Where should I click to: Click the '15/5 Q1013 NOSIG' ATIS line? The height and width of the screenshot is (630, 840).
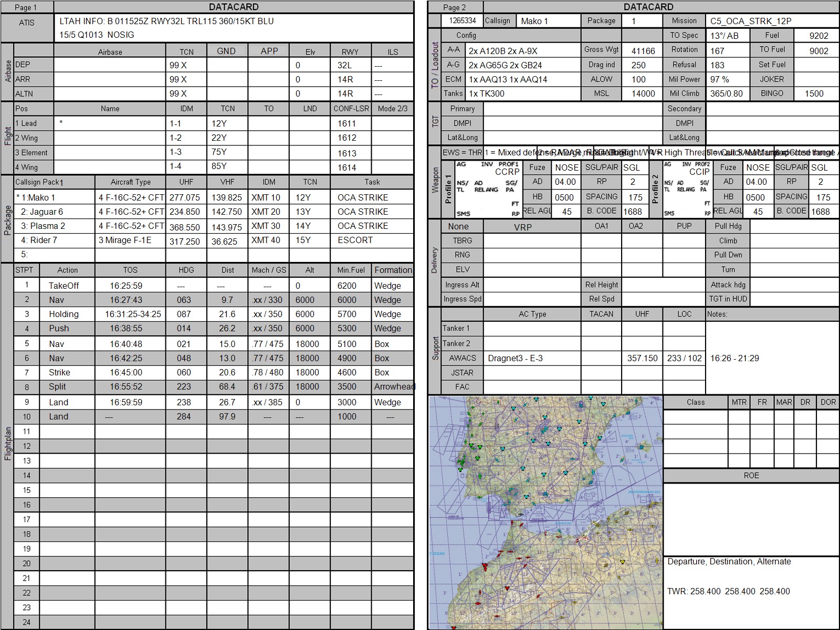click(x=97, y=35)
